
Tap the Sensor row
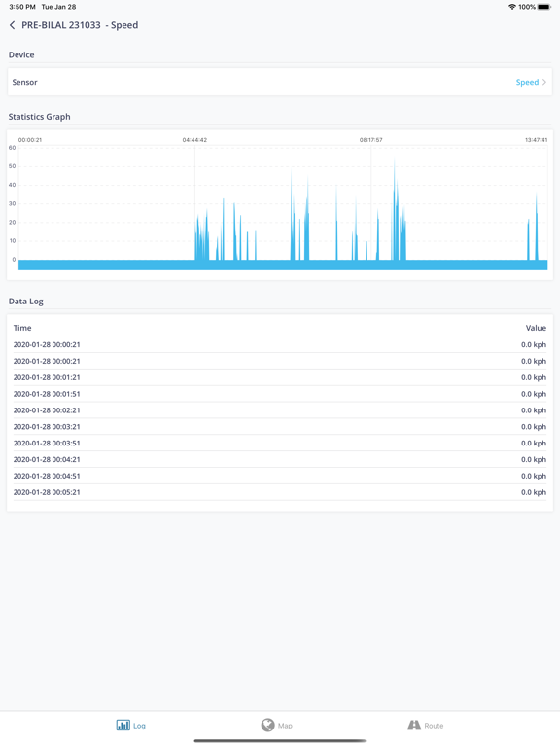[280, 82]
